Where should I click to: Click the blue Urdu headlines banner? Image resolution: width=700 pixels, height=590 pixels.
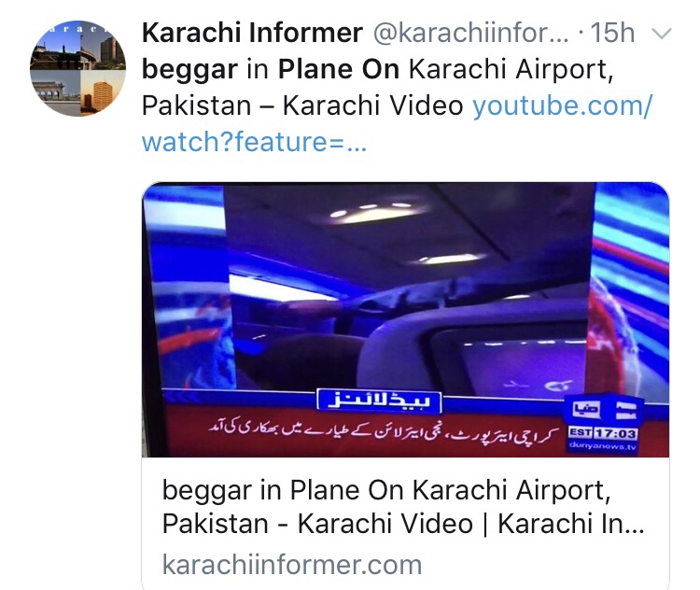[380, 400]
